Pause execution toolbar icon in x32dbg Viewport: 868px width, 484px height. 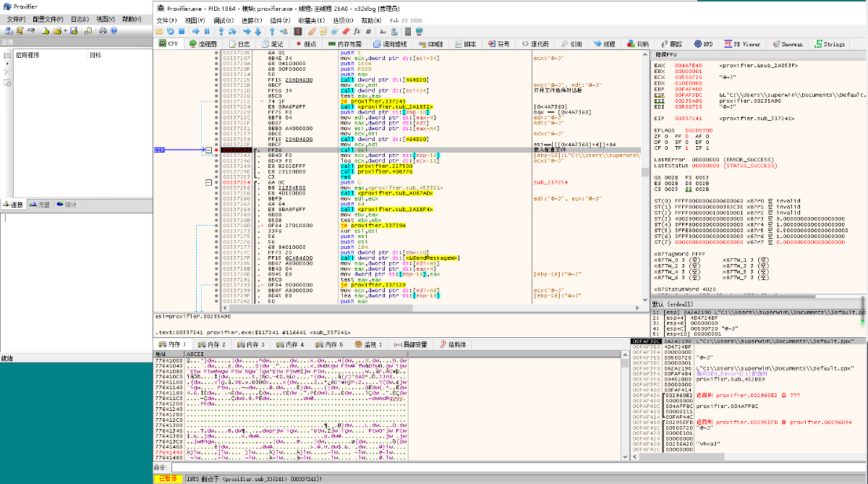[x=207, y=31]
